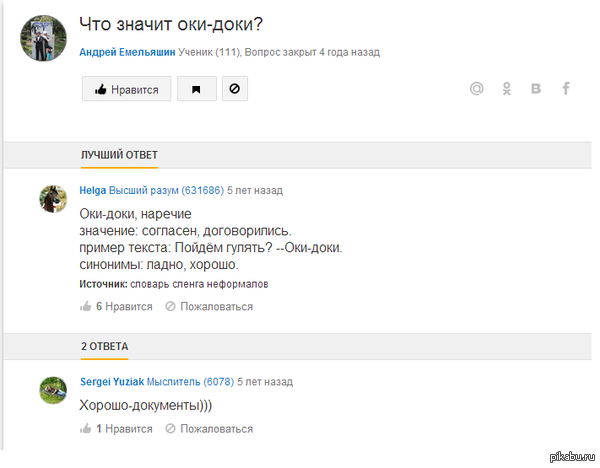Image resolution: width=600 pixels, height=468 pixels.
Task: Open Андрей Емельяшин profile link
Action: [x=127, y=52]
